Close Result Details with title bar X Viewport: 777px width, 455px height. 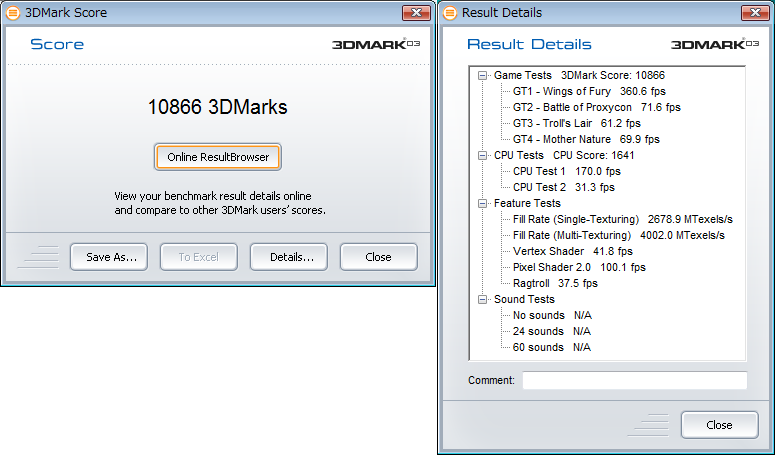click(x=754, y=13)
